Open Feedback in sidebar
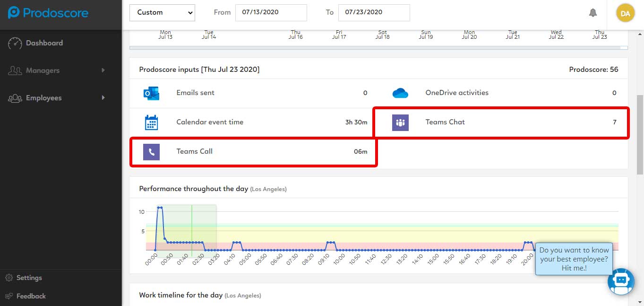 tap(31, 296)
